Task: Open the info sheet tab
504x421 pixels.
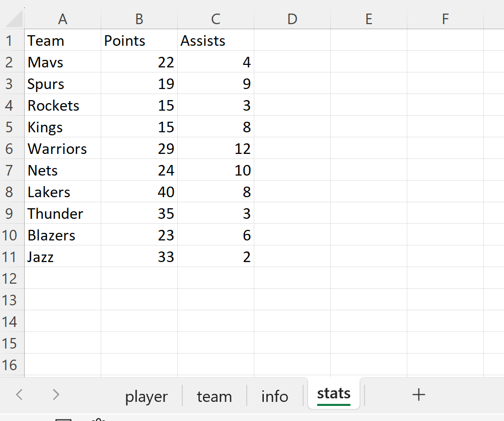Action: [275, 396]
